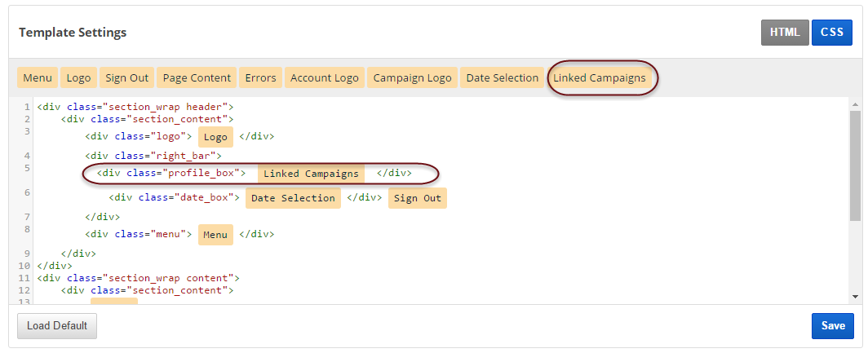This screenshot has width=868, height=353.
Task: Switch to the HTML editor tab
Action: point(785,33)
